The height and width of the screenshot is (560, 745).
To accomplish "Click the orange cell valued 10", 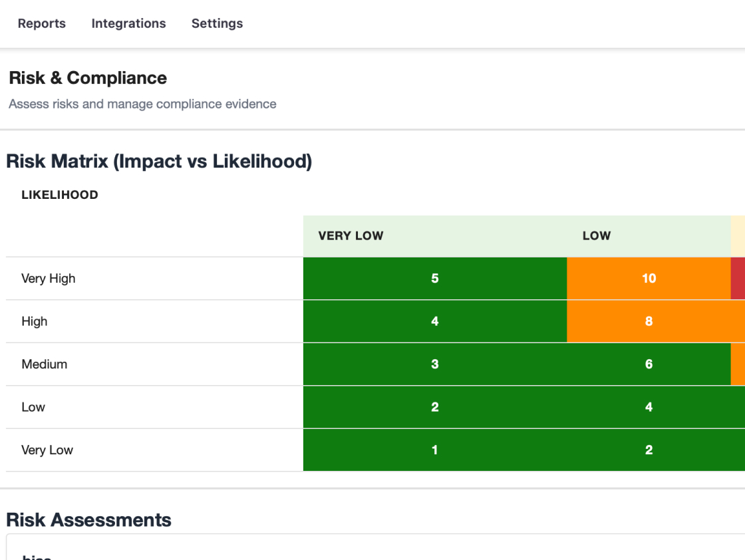I will coord(649,278).
